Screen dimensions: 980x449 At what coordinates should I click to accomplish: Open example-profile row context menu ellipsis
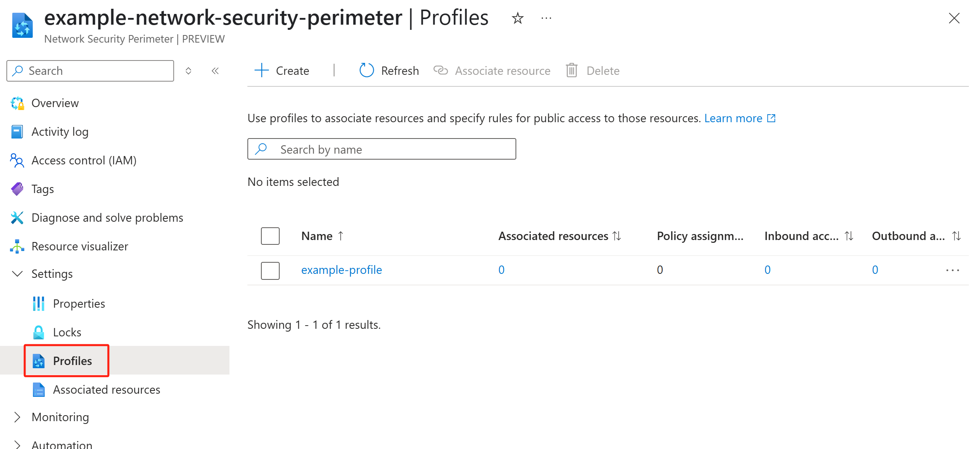click(x=953, y=270)
